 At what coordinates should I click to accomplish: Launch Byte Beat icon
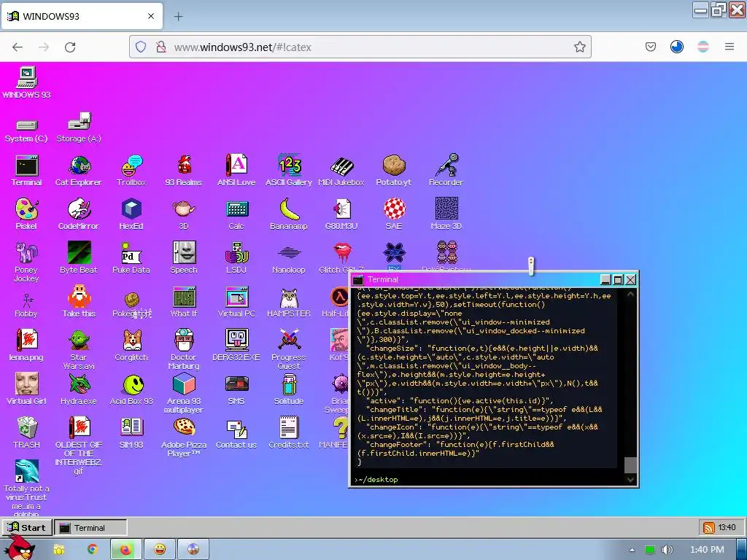coord(79,257)
